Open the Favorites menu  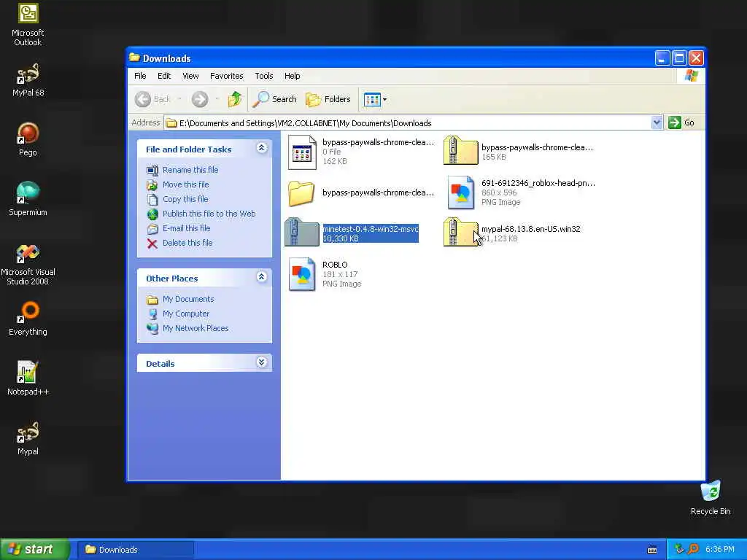click(x=226, y=76)
